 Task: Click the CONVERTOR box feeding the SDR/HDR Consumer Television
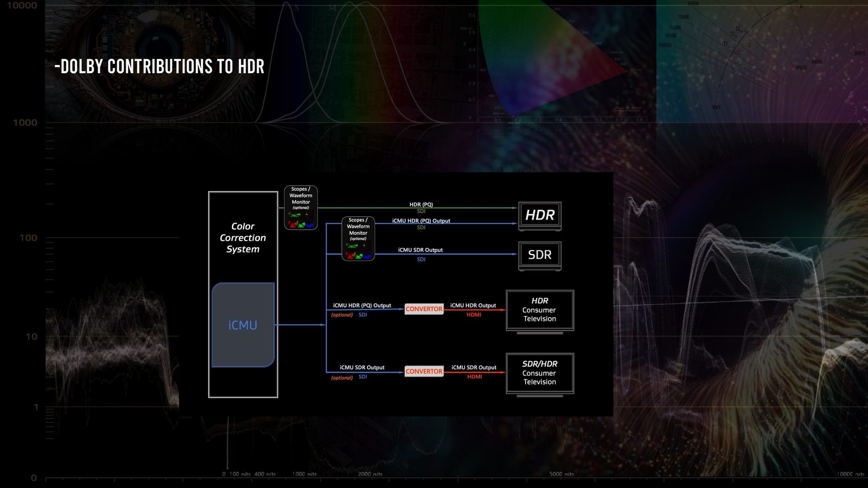[424, 371]
